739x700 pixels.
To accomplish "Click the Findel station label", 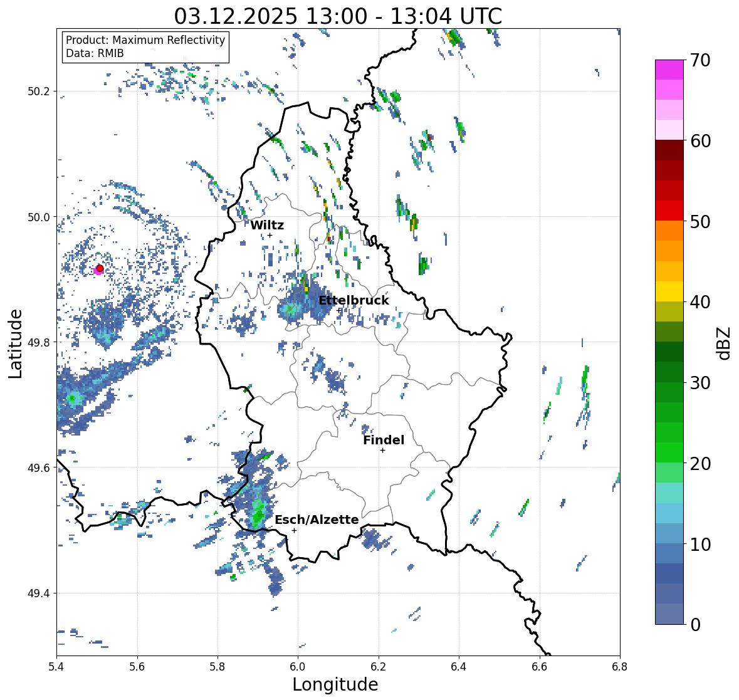I will (383, 440).
